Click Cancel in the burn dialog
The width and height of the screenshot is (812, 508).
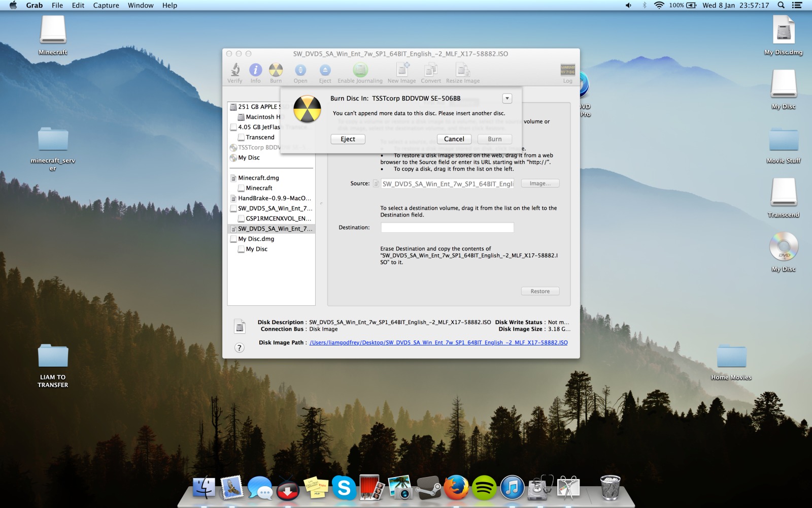[454, 139]
